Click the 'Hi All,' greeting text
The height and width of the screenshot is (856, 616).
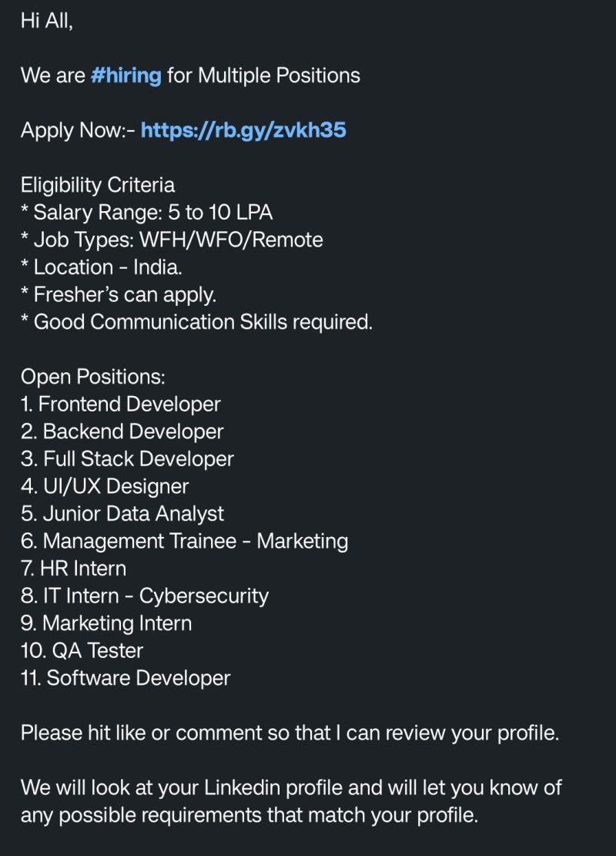tap(46, 21)
